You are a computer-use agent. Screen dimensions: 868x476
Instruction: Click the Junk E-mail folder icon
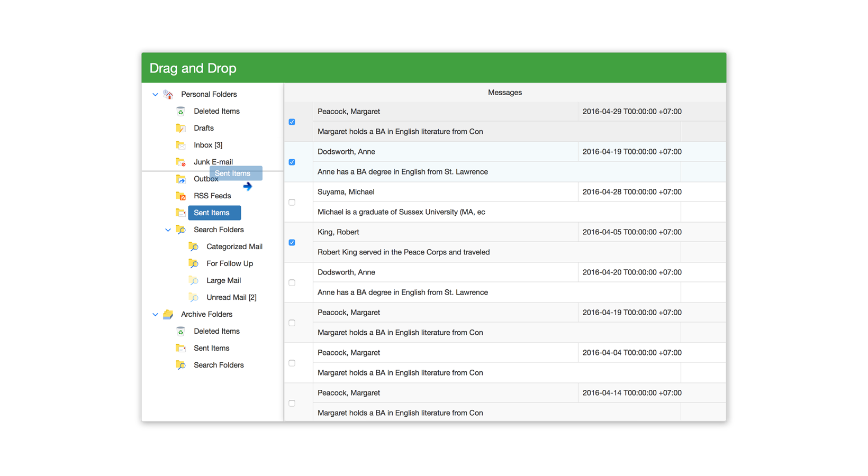coord(180,162)
